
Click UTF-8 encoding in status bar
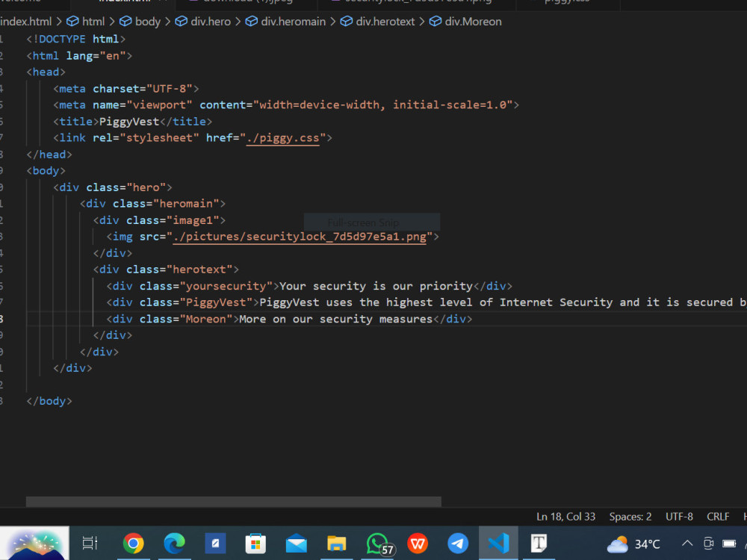pyautogui.click(x=679, y=517)
